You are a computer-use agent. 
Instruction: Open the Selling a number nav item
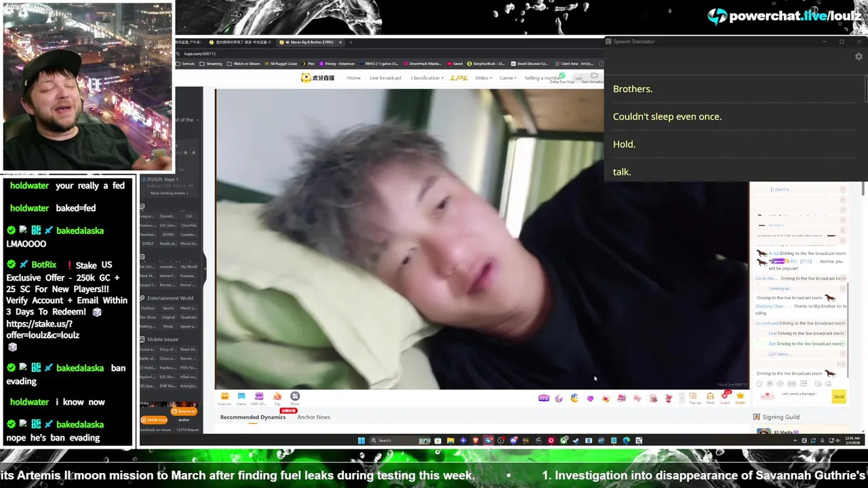(542, 78)
